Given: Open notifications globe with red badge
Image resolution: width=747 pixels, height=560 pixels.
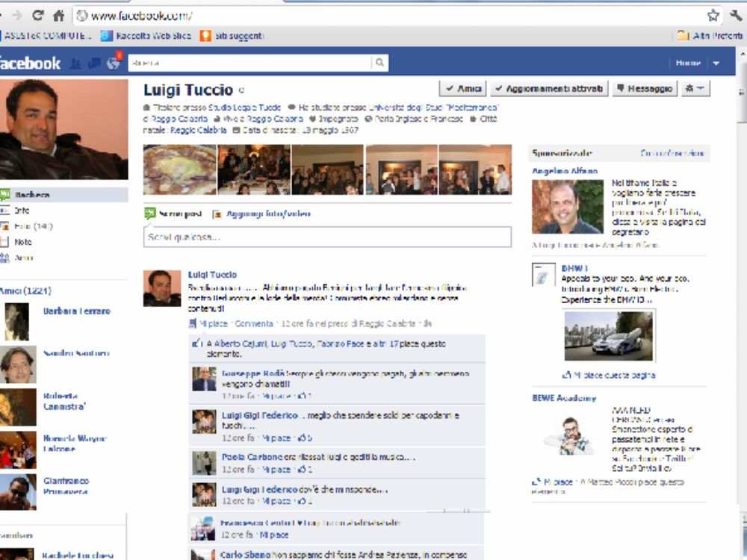Looking at the screenshot, I should click(x=113, y=63).
